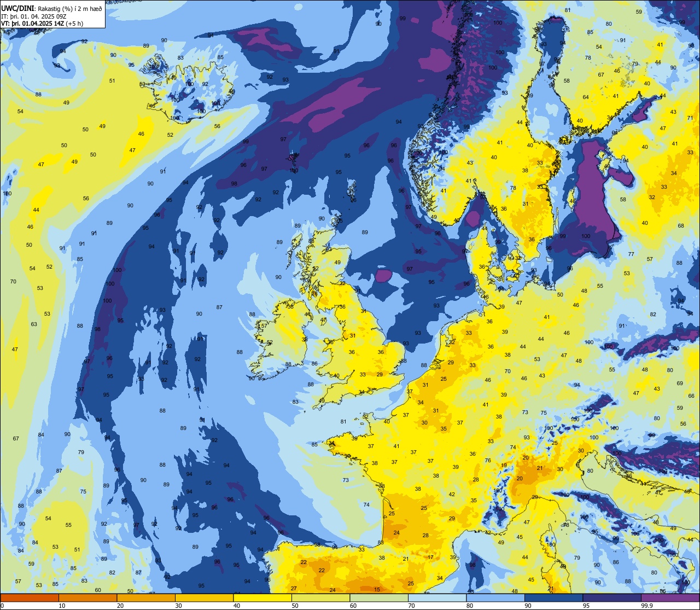Click the legend tick label '60'
Screen dimensions: 700x610
(353, 606)
